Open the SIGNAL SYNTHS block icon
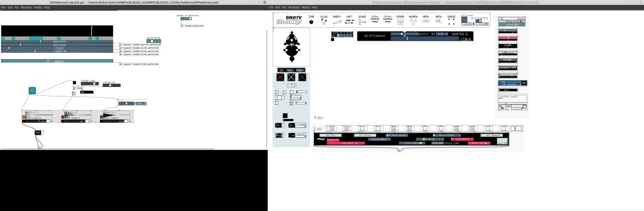Screen dimensions: 644x211 [x=375, y=21]
